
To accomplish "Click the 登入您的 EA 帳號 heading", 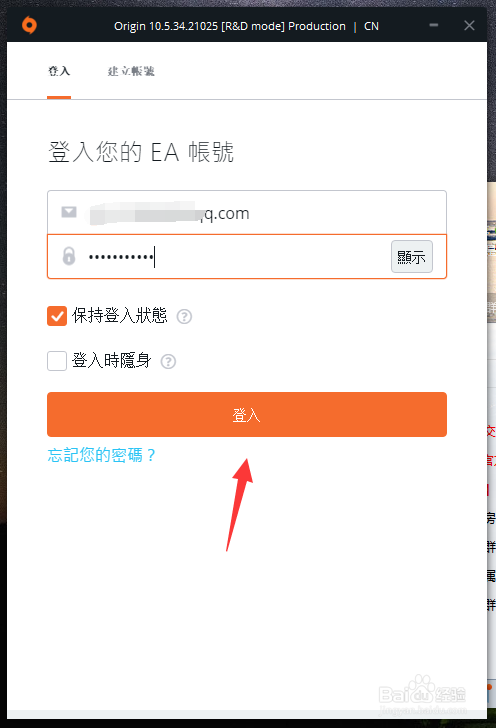I will (141, 152).
